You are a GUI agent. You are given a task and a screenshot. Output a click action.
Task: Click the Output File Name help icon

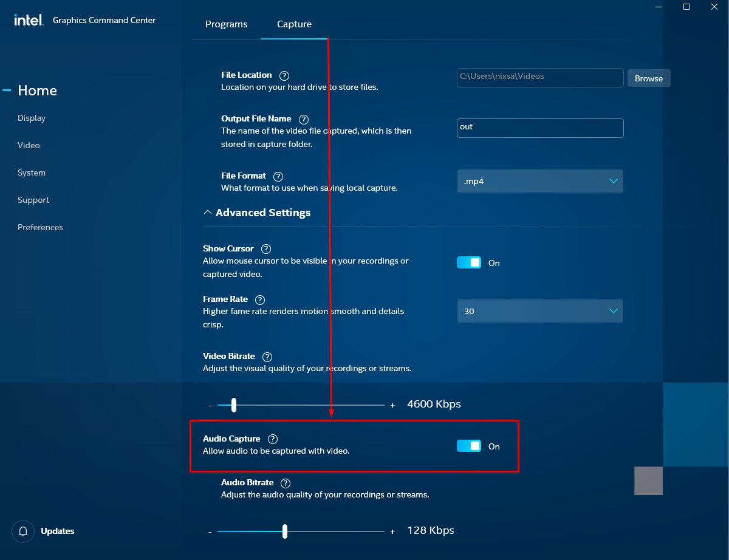[x=304, y=119]
